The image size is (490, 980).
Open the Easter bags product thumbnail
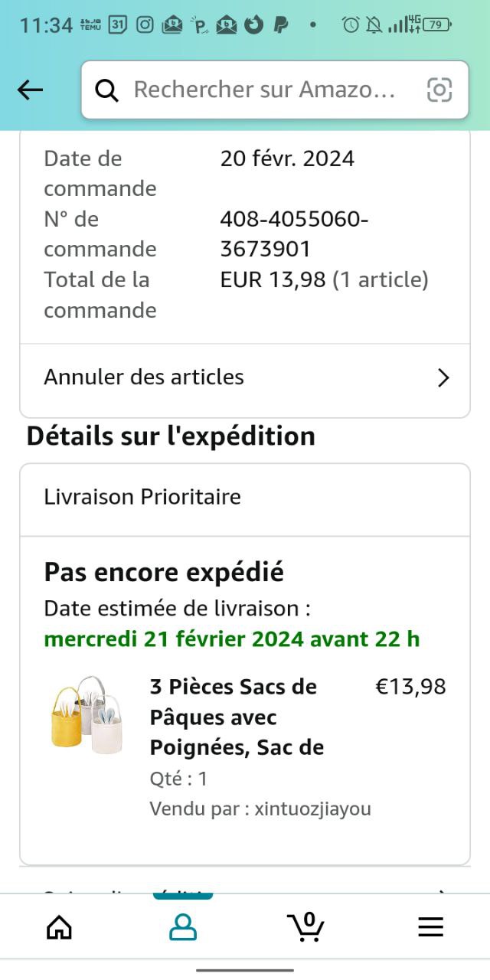(87, 715)
